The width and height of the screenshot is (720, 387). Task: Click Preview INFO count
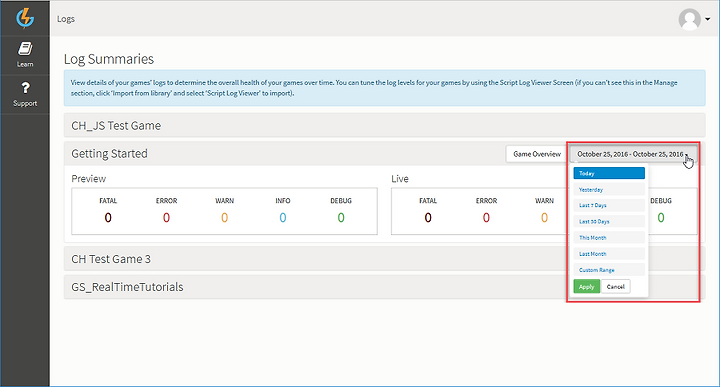coord(283,218)
